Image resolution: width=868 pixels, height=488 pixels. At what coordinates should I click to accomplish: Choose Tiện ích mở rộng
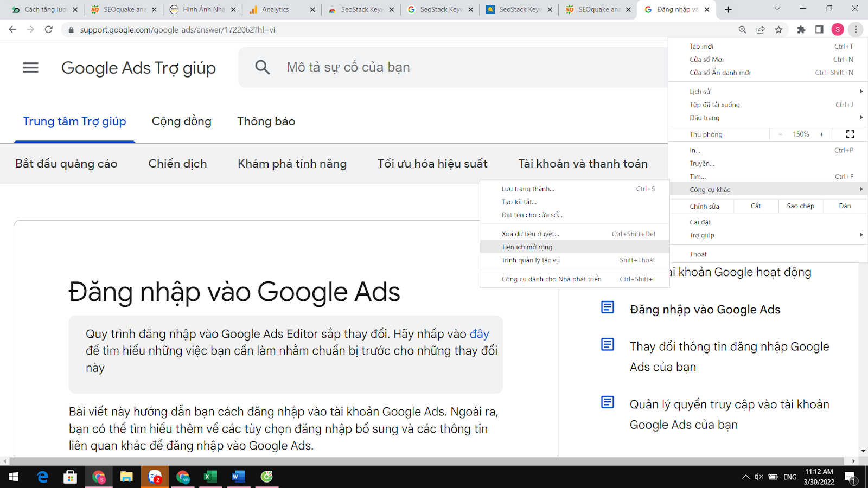pyautogui.click(x=575, y=247)
